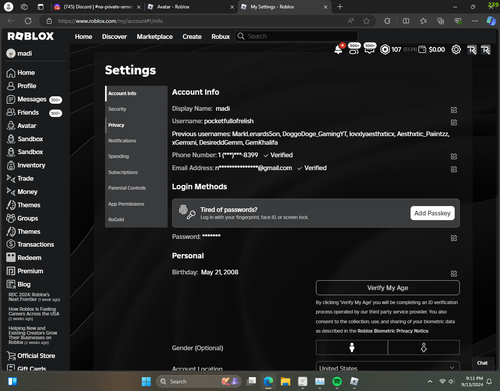Open Groups in the left sidebar
This screenshot has height=391, width=500.
coord(22,218)
